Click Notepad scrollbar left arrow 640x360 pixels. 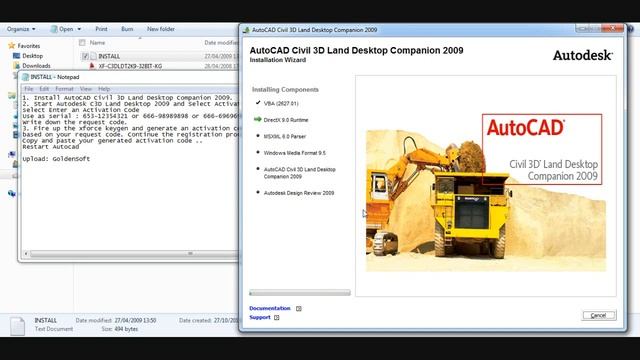(x=26, y=254)
